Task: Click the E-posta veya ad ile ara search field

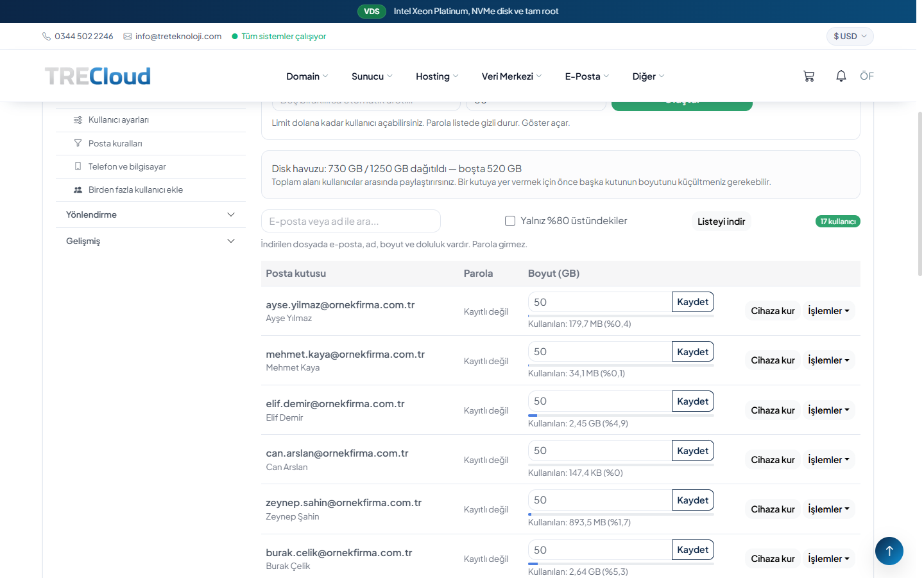Action: (x=351, y=221)
